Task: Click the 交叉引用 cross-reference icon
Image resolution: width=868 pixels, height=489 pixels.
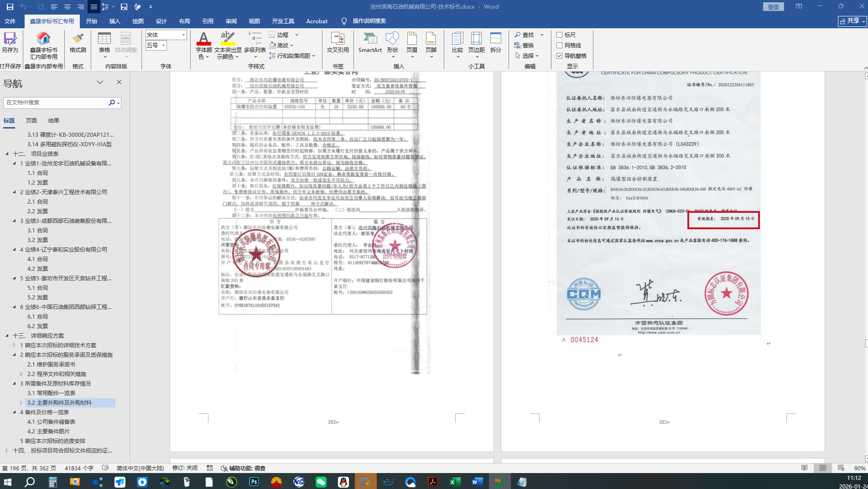Action: 338,43
